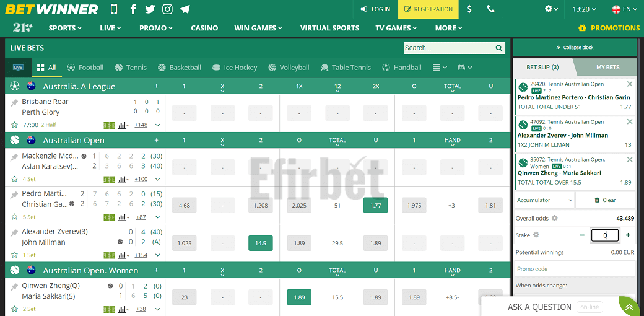The width and height of the screenshot is (644, 316).
Task: Open +148 more markets link
Action: click(141, 125)
